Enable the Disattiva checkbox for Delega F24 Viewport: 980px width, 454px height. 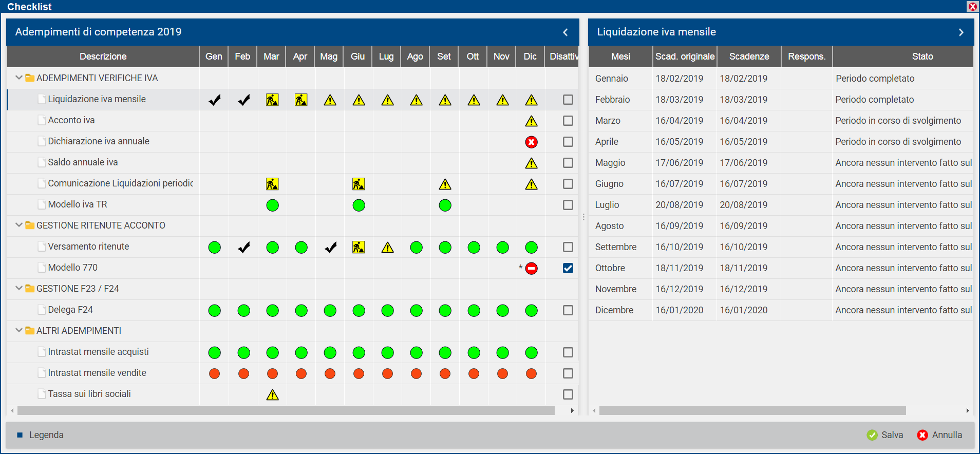pos(568,310)
